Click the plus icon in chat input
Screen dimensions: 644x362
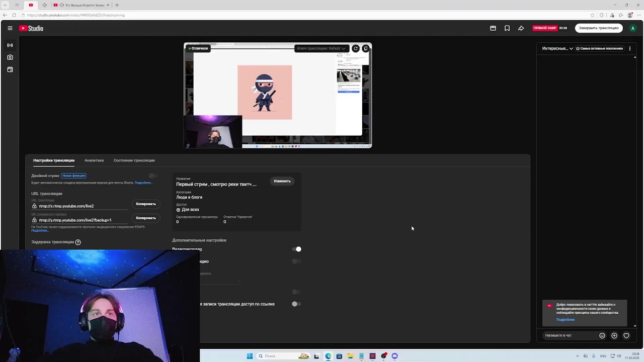click(x=614, y=335)
